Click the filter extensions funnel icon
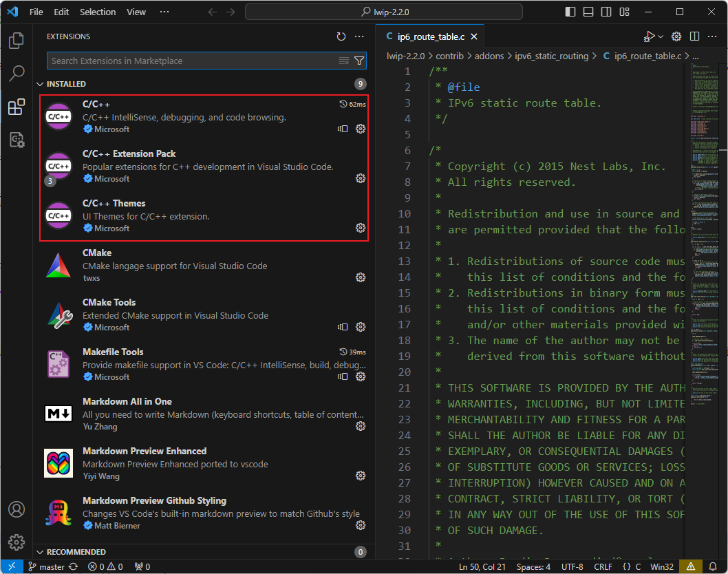 coord(359,61)
